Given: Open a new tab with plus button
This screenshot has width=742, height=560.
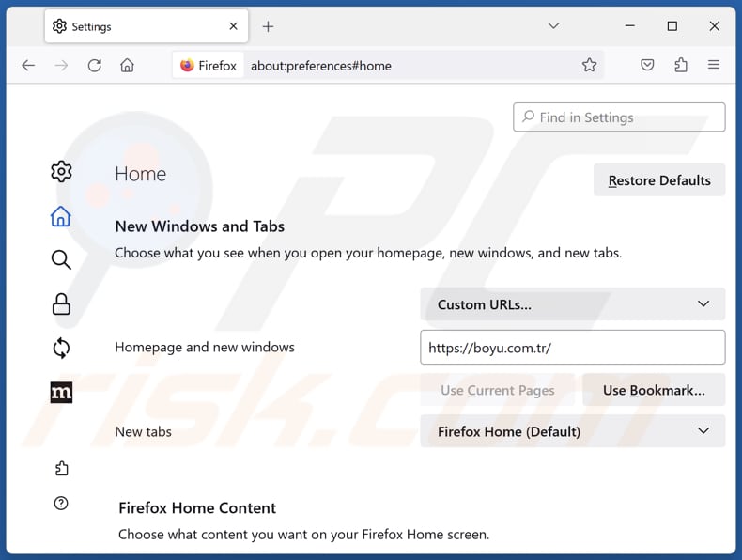Looking at the screenshot, I should 268,26.
